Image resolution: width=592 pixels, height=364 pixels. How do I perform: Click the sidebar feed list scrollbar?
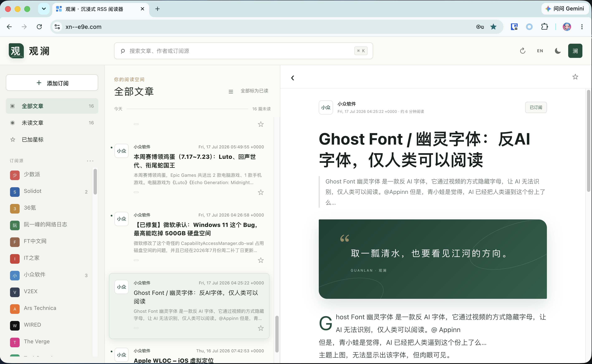point(95,182)
